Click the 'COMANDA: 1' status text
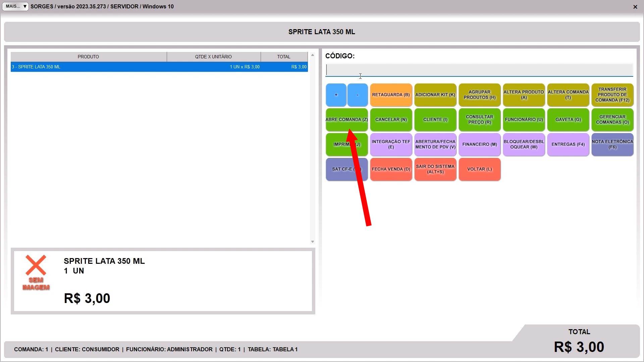644x362 pixels. click(x=31, y=349)
